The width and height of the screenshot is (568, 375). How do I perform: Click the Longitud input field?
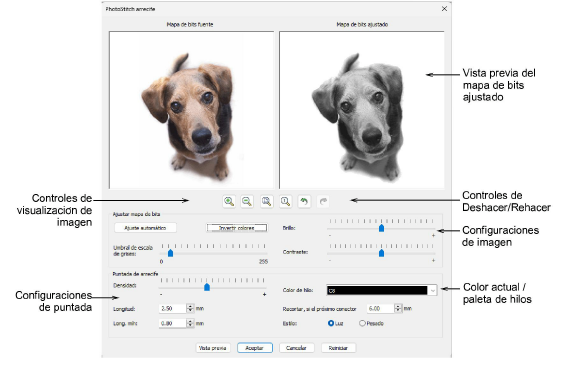point(173,309)
